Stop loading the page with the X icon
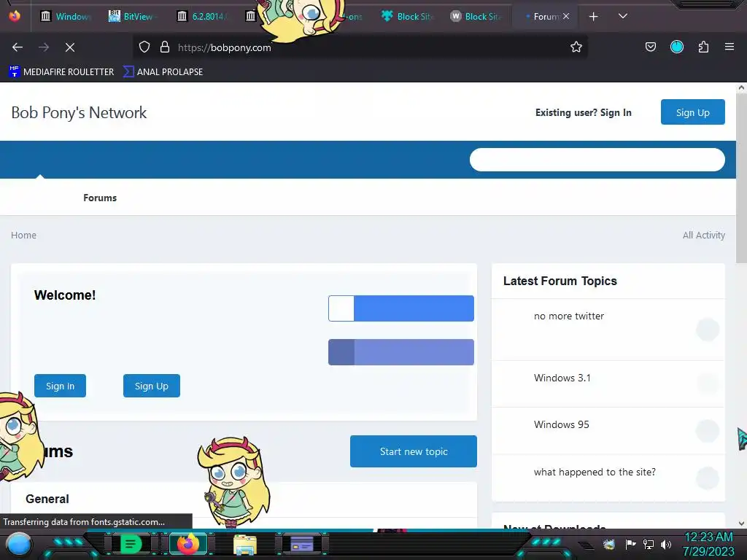 click(x=70, y=47)
